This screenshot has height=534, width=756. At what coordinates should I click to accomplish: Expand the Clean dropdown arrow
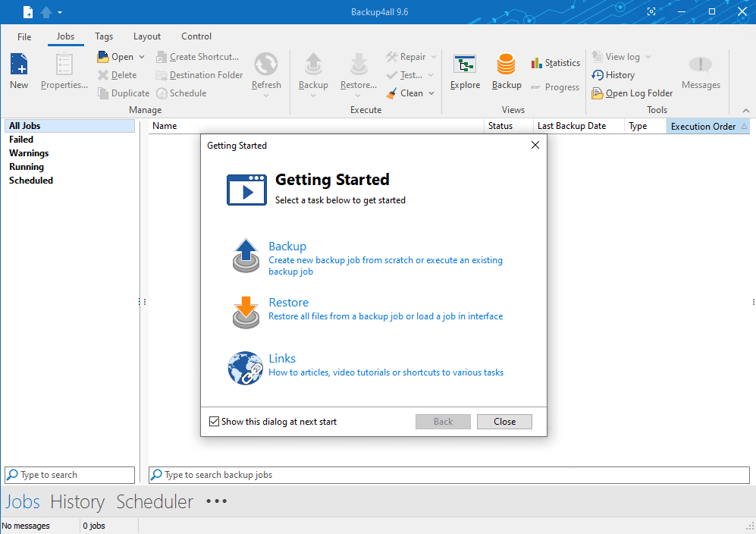coord(431,93)
